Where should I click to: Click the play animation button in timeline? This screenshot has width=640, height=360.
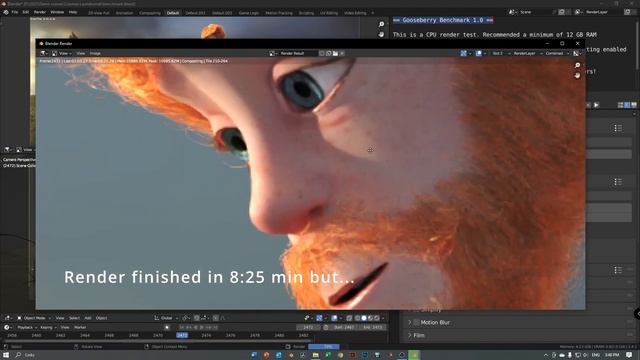(202, 327)
